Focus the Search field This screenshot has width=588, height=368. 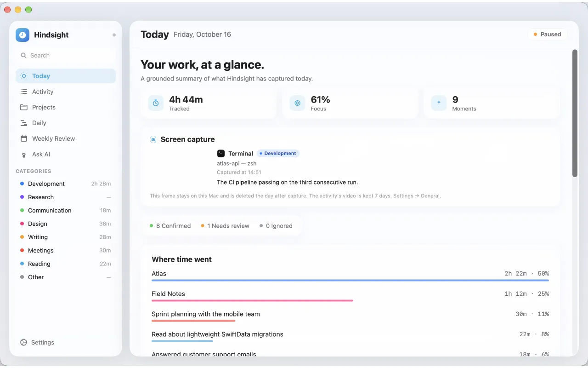(66, 55)
